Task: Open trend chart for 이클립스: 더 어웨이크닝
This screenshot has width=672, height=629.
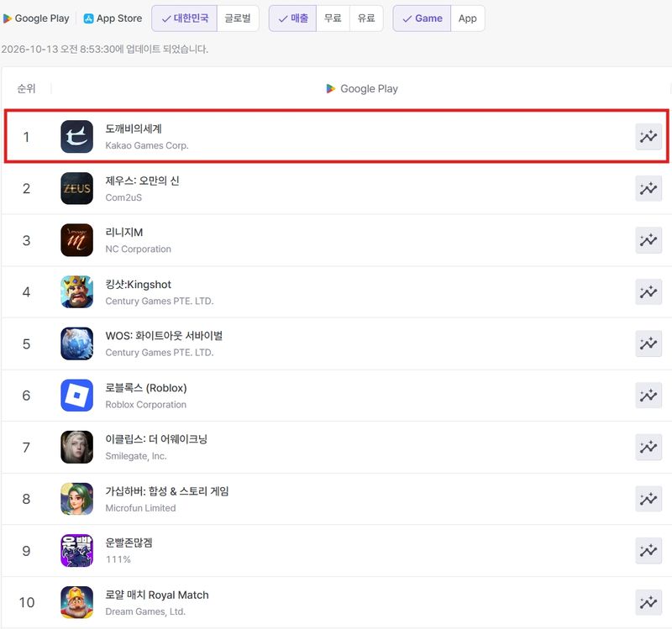Action: point(648,448)
